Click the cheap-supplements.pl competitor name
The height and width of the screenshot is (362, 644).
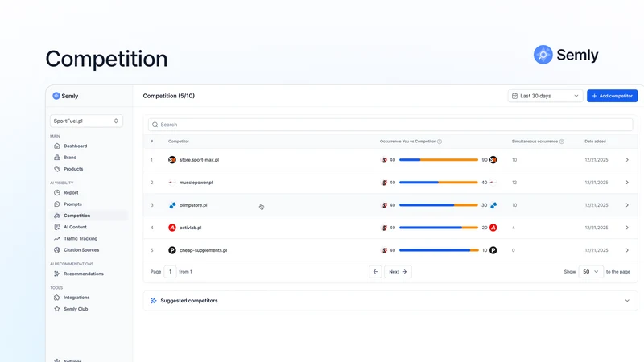[x=204, y=250]
